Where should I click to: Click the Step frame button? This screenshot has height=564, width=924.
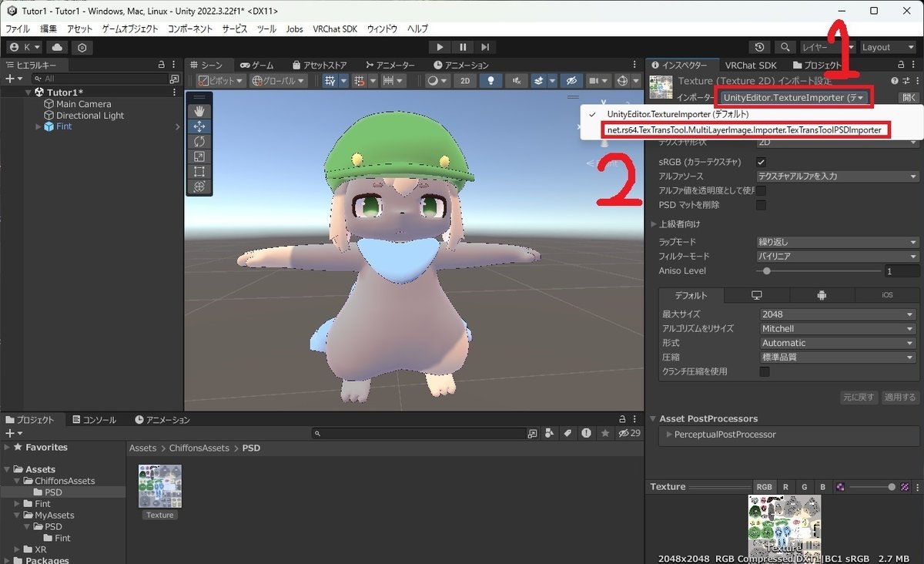(x=484, y=47)
